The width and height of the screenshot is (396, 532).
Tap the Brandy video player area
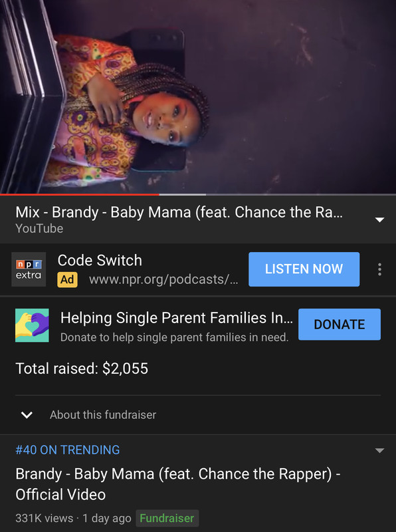(198, 96)
